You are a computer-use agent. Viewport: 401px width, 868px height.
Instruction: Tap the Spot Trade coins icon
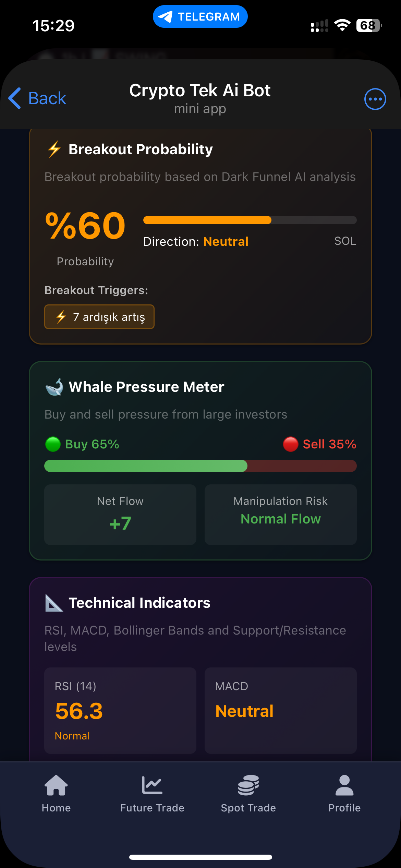(x=248, y=785)
